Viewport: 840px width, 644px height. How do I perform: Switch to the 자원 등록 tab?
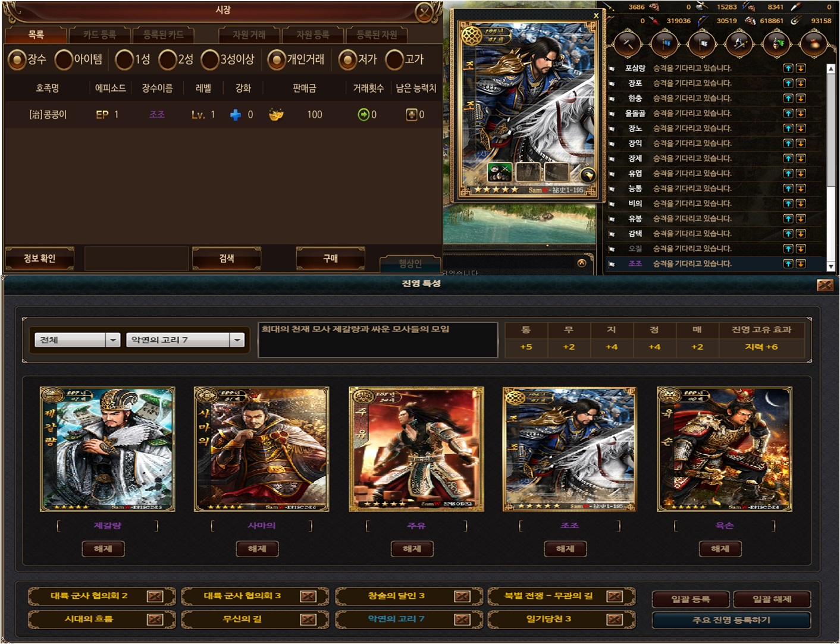click(x=313, y=35)
